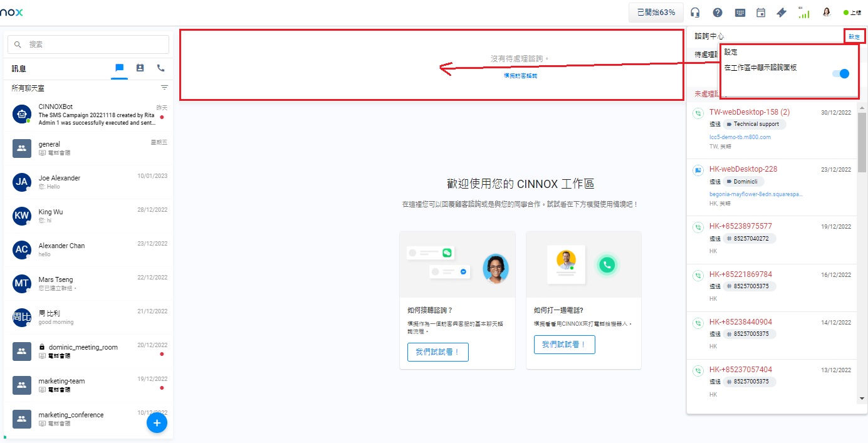Click 我們試試看！ under 如何接聽諮詢？

[438, 352]
